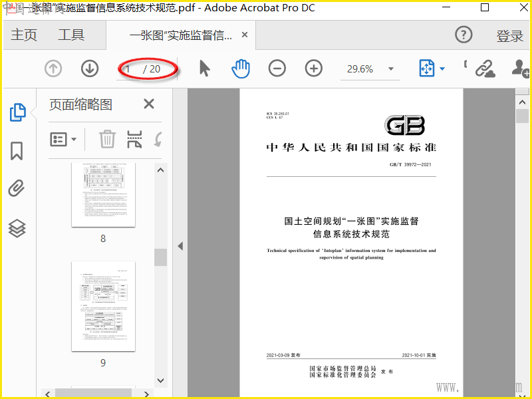The image size is (532, 399).
Task: Delete pages using trash icon
Action: 107,139
